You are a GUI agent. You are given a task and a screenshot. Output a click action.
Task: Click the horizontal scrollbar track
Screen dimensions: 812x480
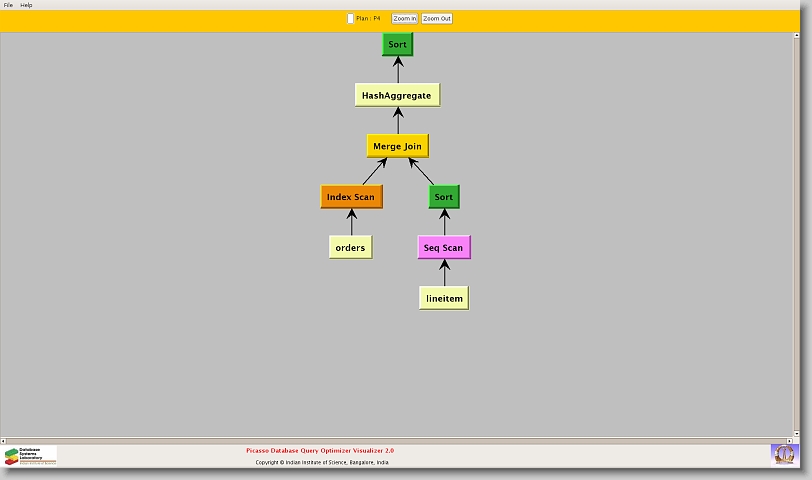tap(400, 440)
